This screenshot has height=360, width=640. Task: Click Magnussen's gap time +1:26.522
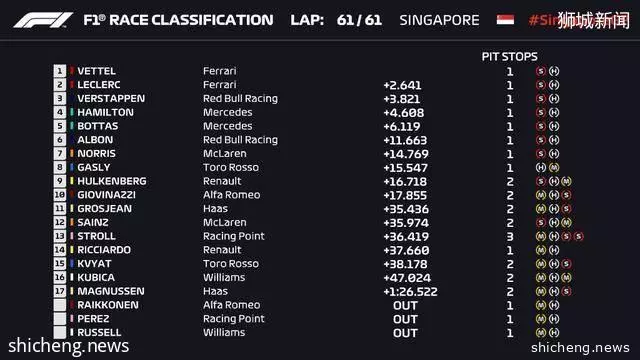coord(410,291)
